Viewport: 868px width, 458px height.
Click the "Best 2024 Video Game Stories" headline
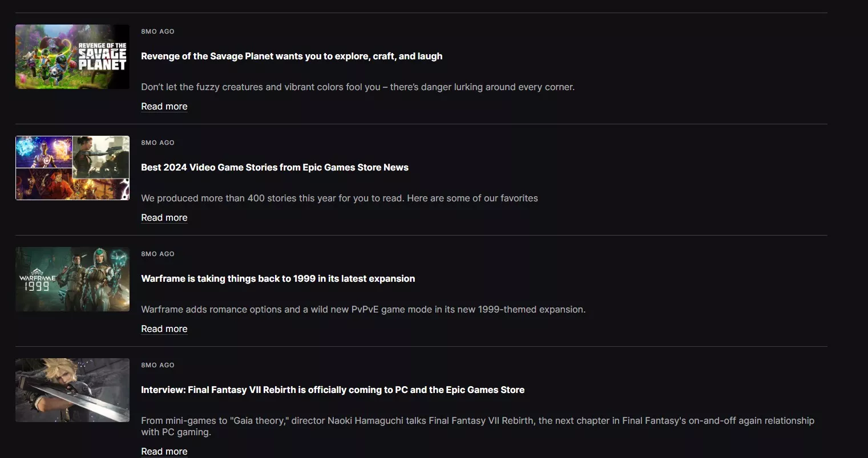pyautogui.click(x=274, y=167)
